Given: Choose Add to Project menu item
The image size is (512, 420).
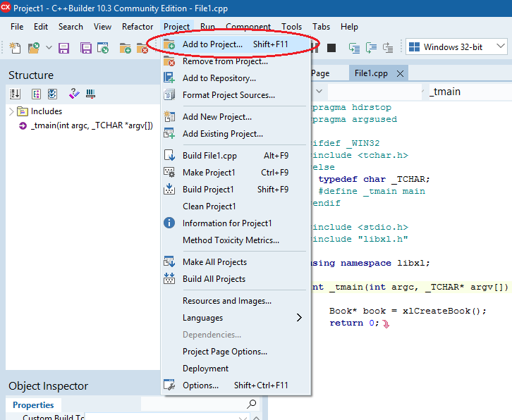Looking at the screenshot, I should point(236,44).
